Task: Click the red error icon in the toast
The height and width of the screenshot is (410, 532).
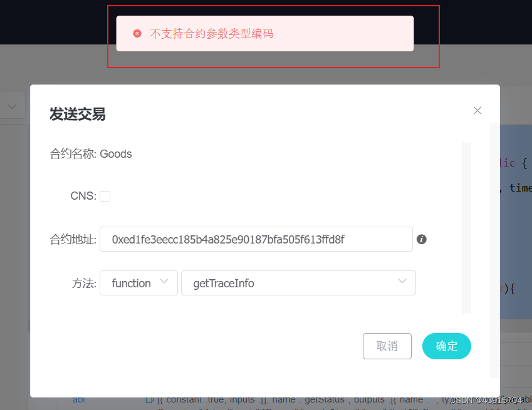Action: point(137,34)
